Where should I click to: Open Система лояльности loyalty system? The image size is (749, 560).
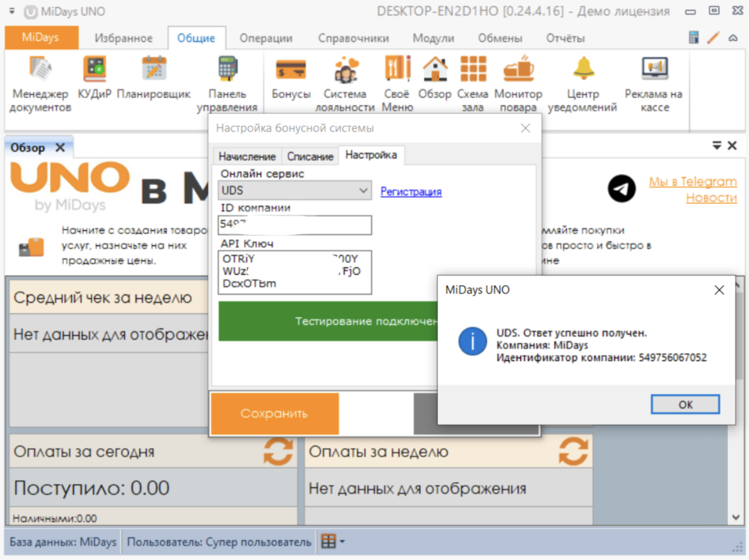pyautogui.click(x=345, y=84)
